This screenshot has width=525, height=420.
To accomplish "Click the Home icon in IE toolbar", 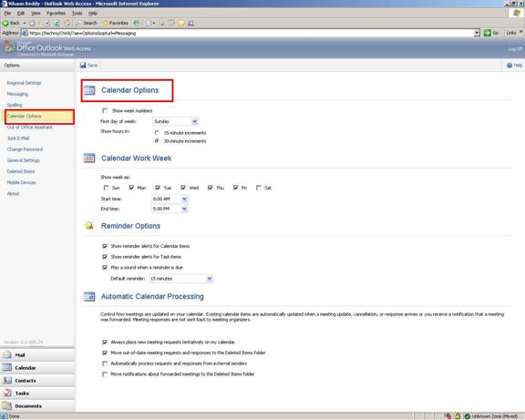I will point(67,23).
